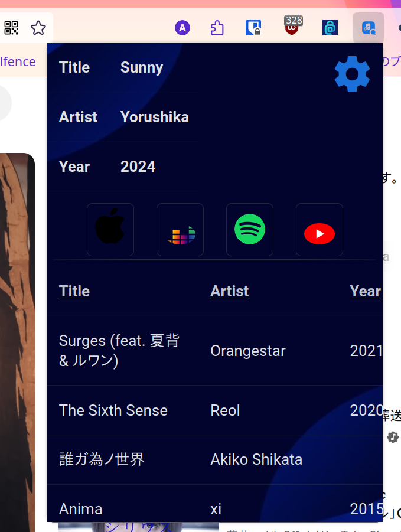Click the Bitwarden shield extension icon
Screen dimensions: 401x532
point(253,28)
